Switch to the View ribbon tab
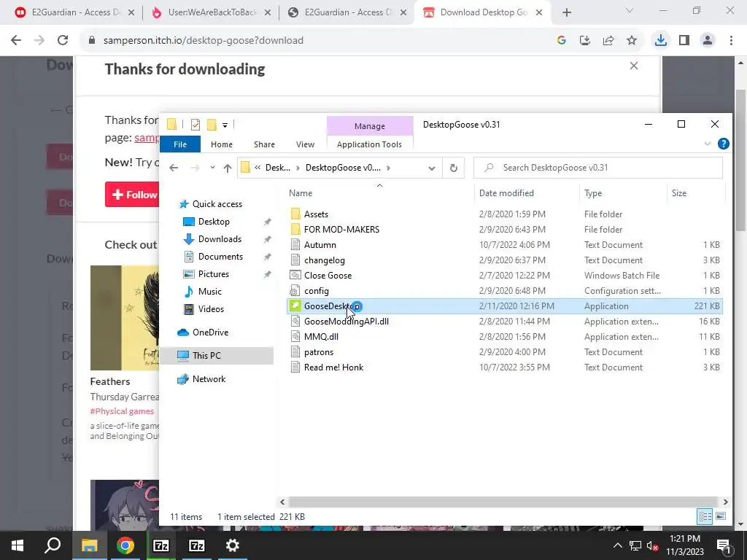747x560 pixels. 305,144
